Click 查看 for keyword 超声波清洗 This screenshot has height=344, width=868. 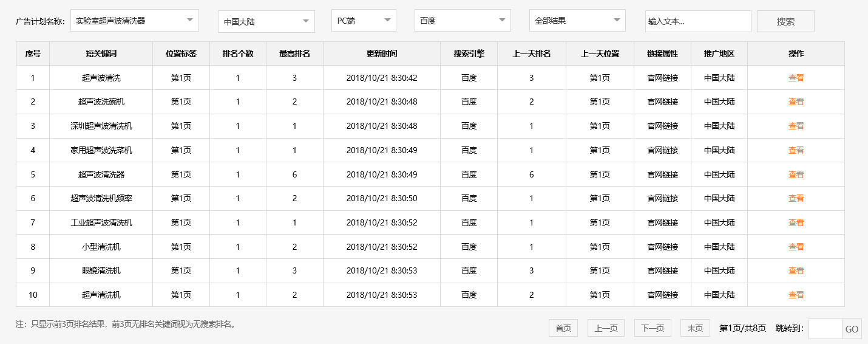(x=796, y=78)
